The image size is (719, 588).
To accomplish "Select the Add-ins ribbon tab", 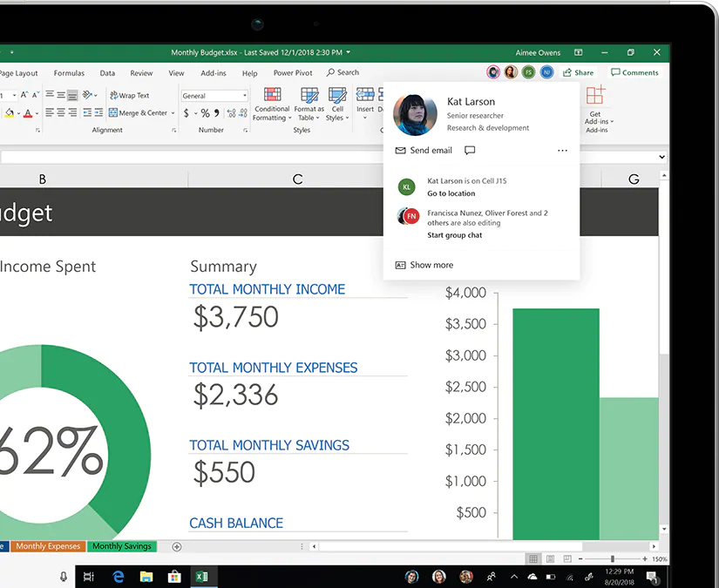I will (214, 73).
